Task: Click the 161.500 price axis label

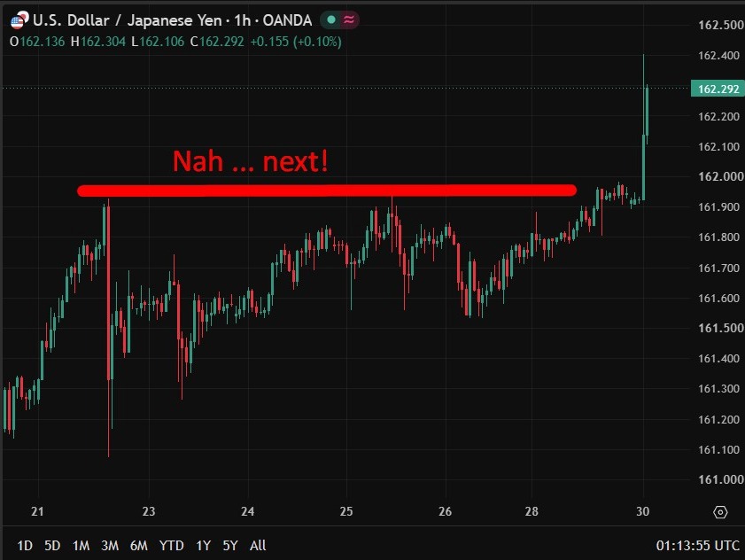Action: click(x=721, y=328)
